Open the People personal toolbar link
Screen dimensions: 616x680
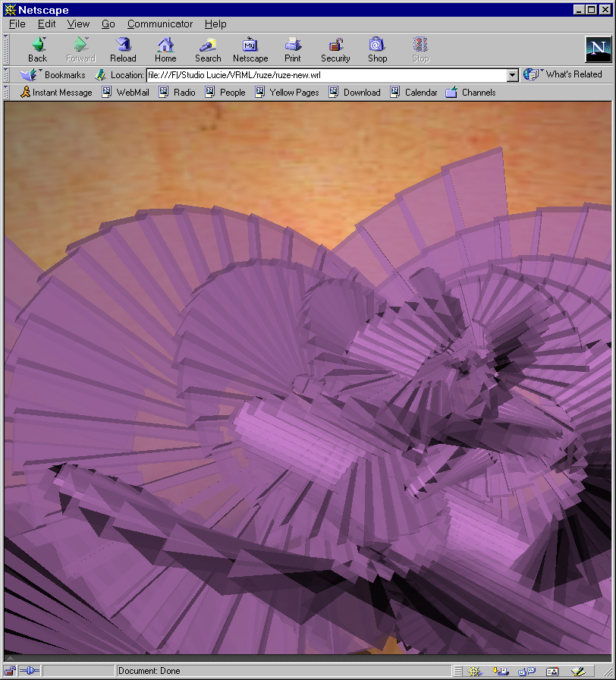pyautogui.click(x=225, y=93)
